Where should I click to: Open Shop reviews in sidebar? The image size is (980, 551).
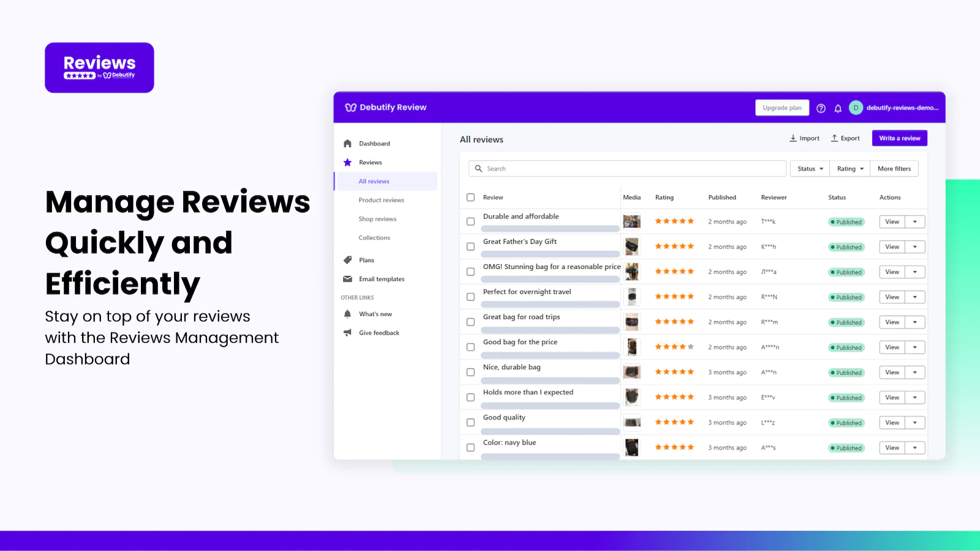point(377,219)
